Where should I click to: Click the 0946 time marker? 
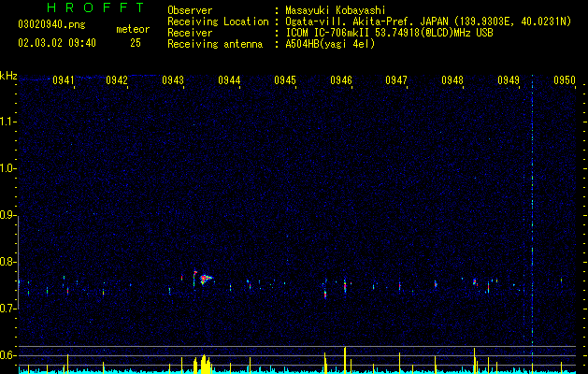pyautogui.click(x=341, y=80)
